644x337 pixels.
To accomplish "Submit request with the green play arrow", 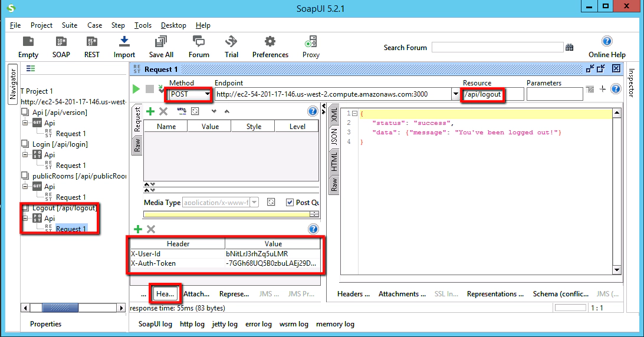I will tap(136, 88).
